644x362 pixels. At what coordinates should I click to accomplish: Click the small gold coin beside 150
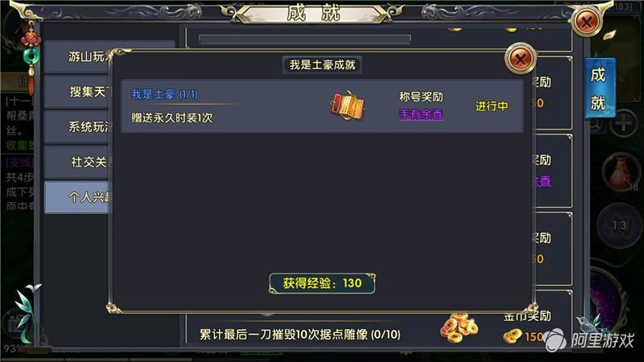pyautogui.click(x=512, y=336)
